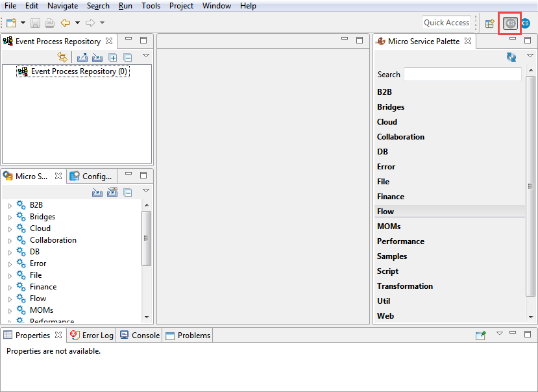Viewport: 538px width, 392px height.
Task: Expand all in Event Process Repository toolbar
Action: (x=113, y=57)
